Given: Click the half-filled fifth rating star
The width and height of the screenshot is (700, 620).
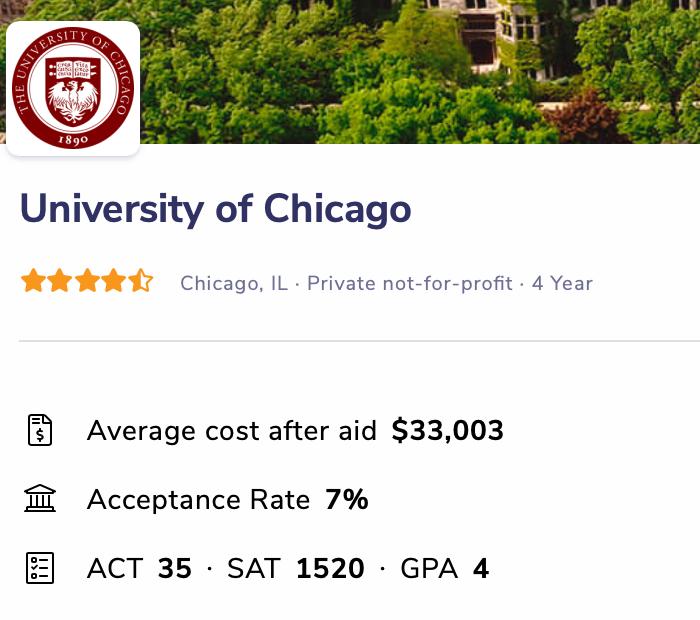Looking at the screenshot, I should point(141,282).
